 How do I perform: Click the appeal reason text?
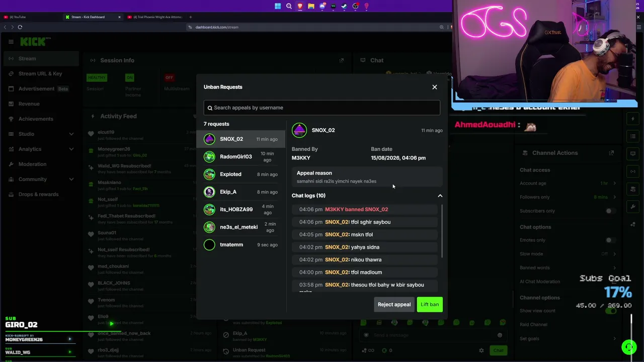337,182
